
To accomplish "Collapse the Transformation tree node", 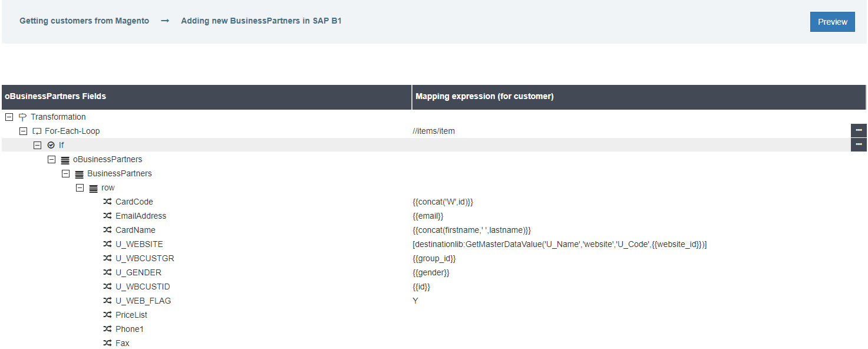I will (9, 117).
